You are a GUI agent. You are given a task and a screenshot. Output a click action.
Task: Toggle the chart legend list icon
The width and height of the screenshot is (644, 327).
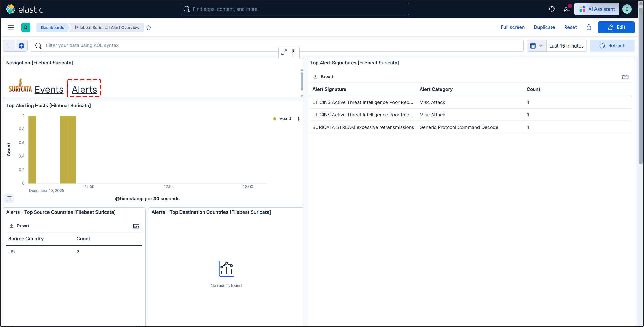pyautogui.click(x=9, y=199)
